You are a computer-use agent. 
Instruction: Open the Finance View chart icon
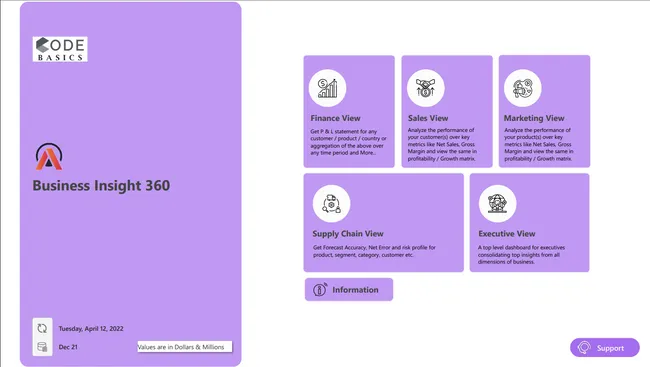pos(327,88)
